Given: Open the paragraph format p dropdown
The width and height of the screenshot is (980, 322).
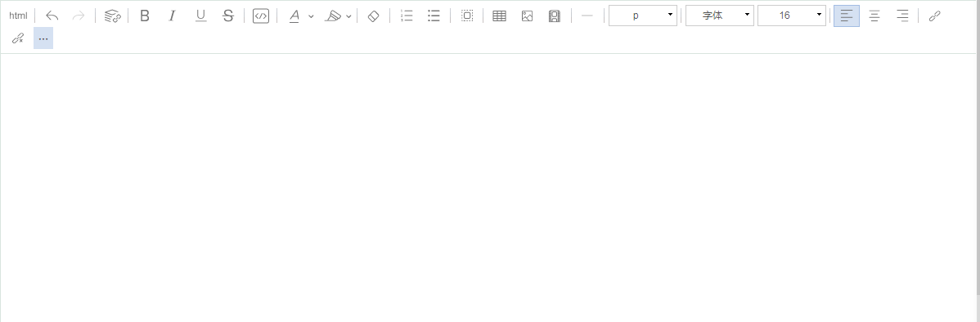Looking at the screenshot, I should click(642, 15).
